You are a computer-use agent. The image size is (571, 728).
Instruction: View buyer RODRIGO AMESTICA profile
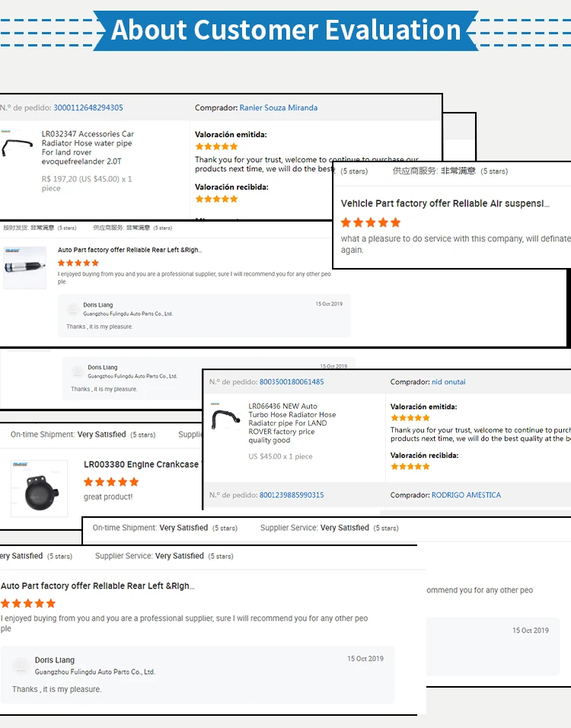[x=466, y=495]
